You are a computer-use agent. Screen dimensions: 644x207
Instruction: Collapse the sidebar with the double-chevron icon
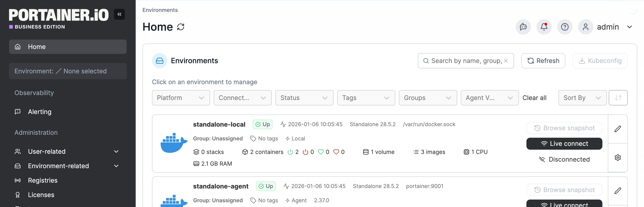pos(119,14)
